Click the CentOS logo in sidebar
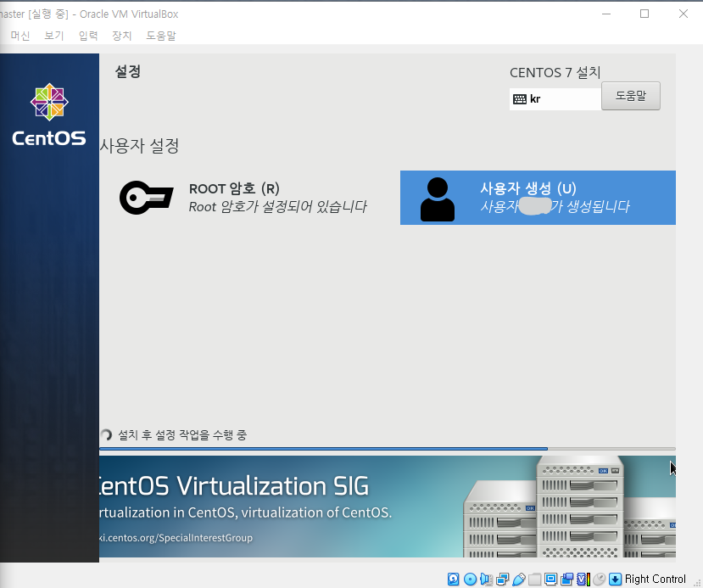Screen dimensions: 703x588 point(49,115)
